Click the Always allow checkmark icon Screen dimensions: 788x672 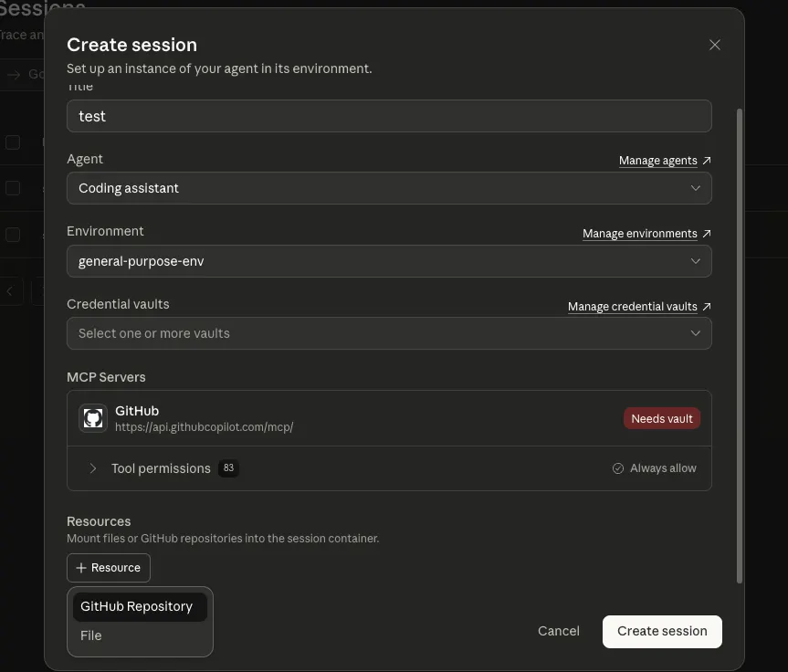(617, 468)
